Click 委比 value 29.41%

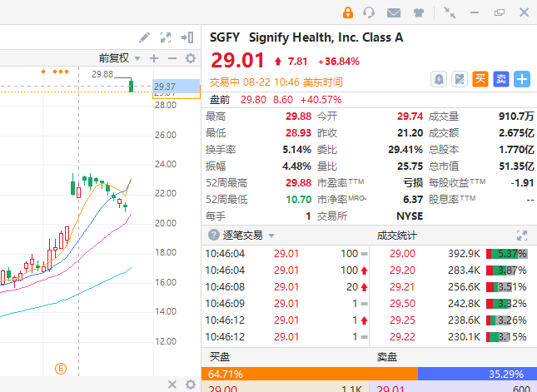(405, 150)
